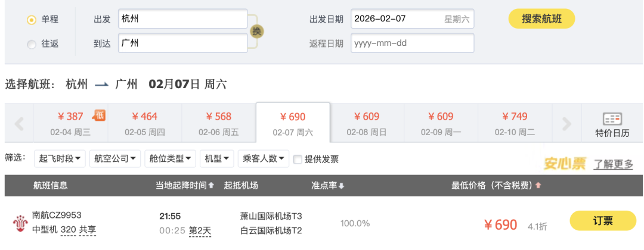Select the 往返 round-trip radio button
This screenshot has width=644, height=250.
click(x=32, y=44)
